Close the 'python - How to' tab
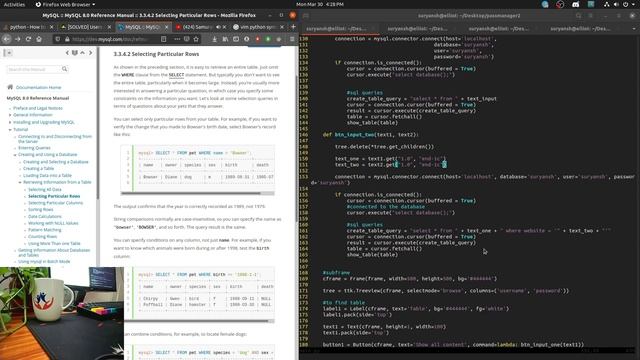The height and width of the screenshot is (360, 640). [51, 27]
